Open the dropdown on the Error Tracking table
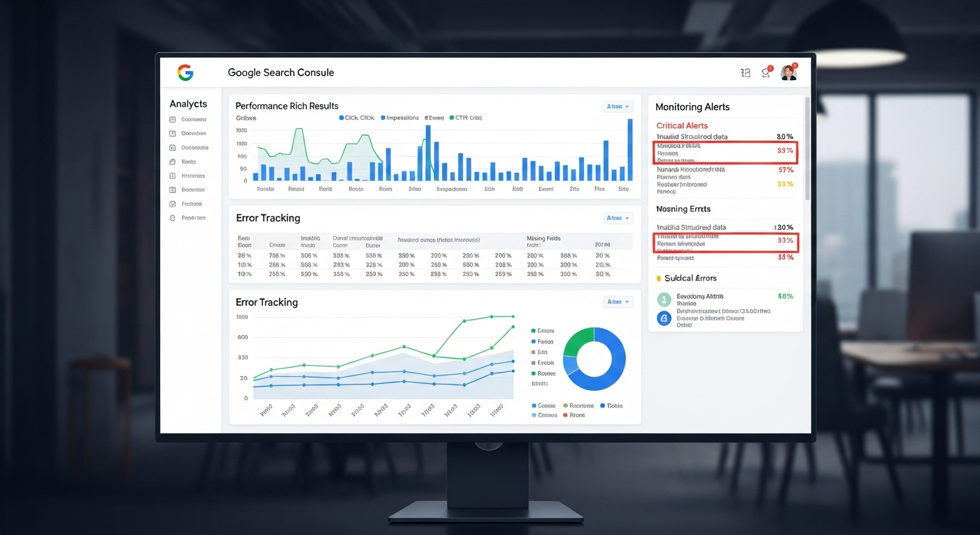Viewport: 980px width, 535px height. tap(618, 218)
